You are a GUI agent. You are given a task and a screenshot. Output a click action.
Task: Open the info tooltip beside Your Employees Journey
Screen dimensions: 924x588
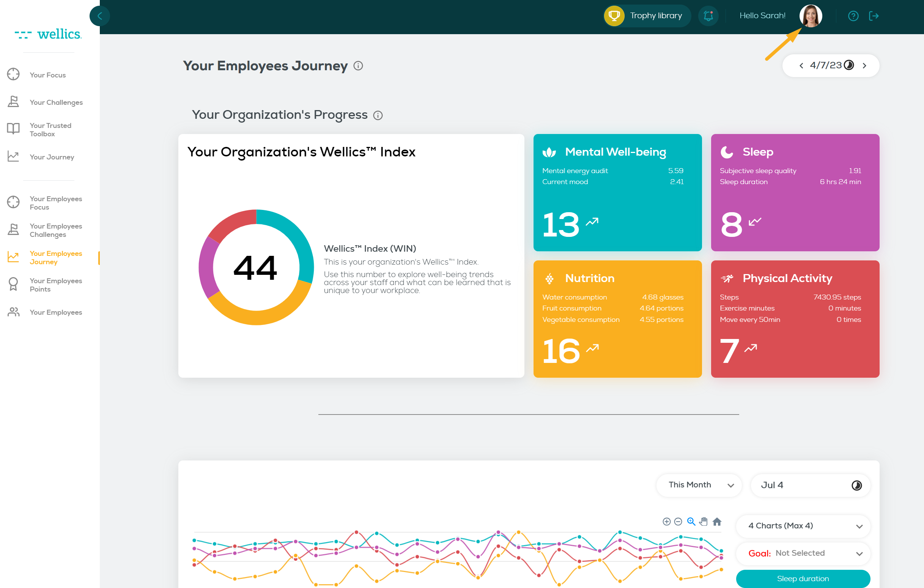point(358,66)
